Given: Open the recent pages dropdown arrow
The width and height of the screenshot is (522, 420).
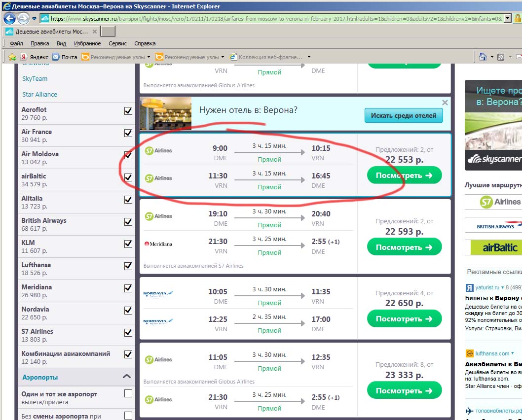Looking at the screenshot, I should (34, 19).
